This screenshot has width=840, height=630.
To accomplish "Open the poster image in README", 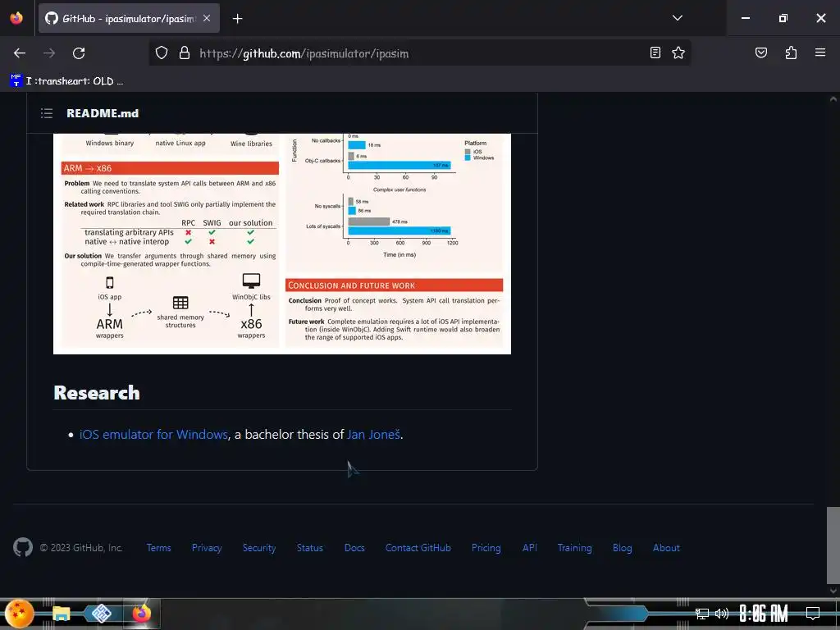I will click(x=282, y=244).
